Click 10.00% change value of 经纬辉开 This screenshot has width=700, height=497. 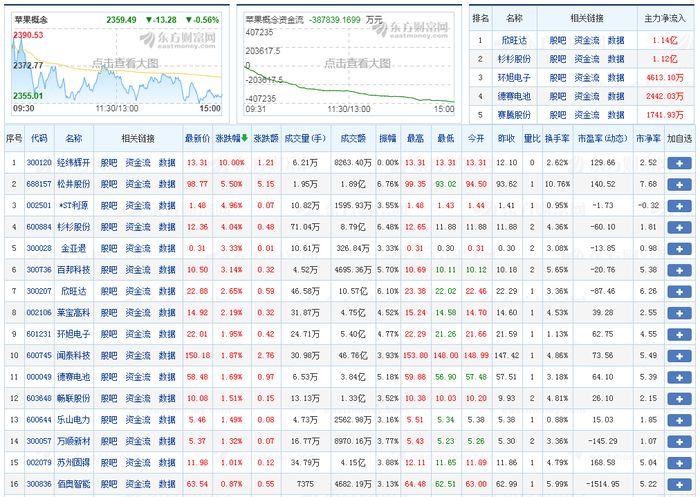pyautogui.click(x=232, y=163)
